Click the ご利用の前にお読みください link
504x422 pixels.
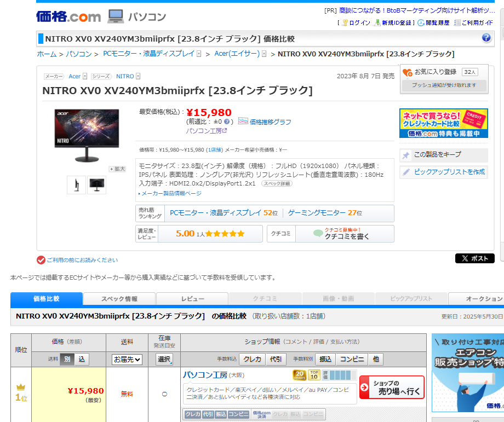[x=82, y=260]
